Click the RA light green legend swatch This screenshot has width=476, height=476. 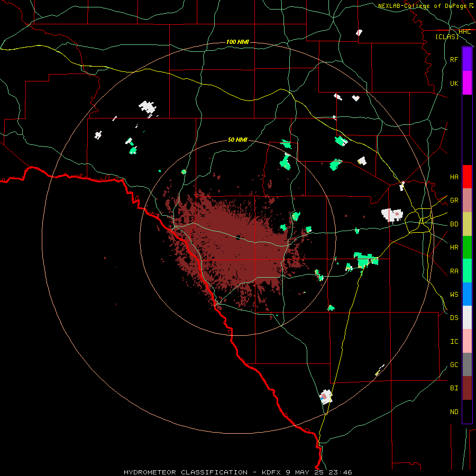click(x=467, y=271)
